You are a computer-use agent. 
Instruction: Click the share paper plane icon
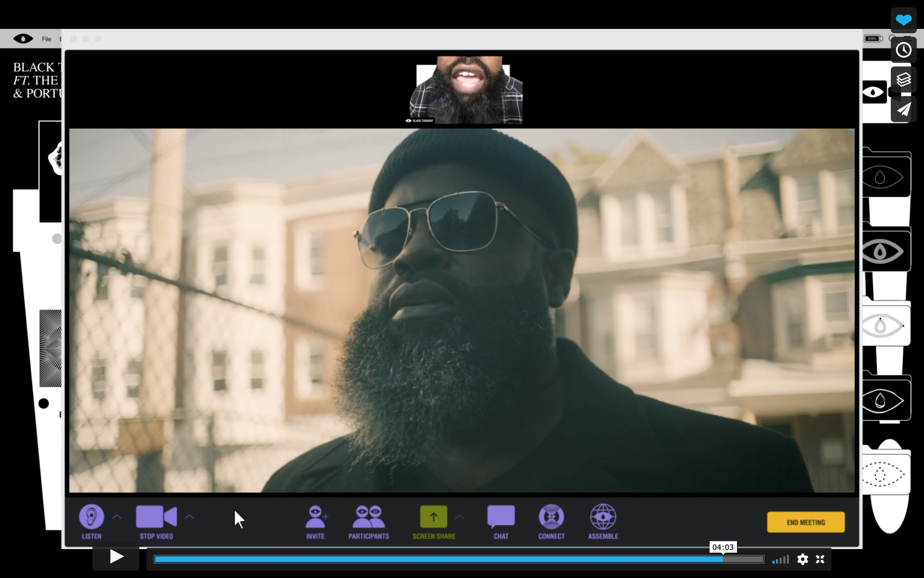tap(903, 110)
